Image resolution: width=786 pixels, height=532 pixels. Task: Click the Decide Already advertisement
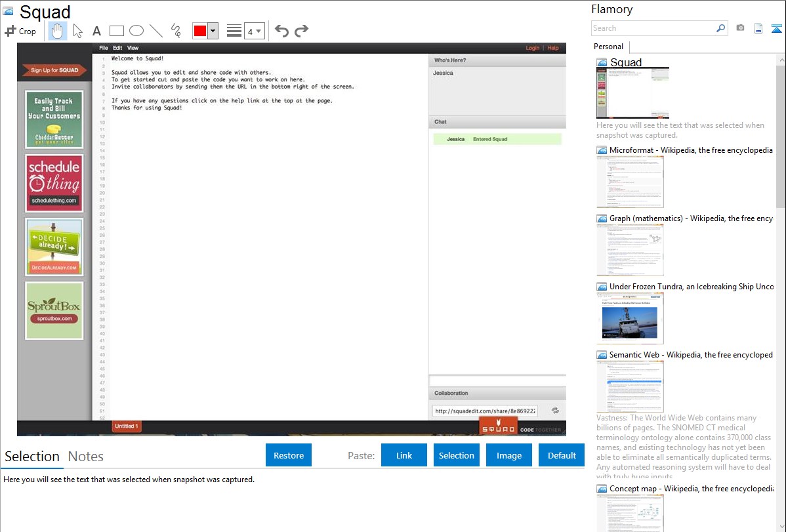coord(54,247)
